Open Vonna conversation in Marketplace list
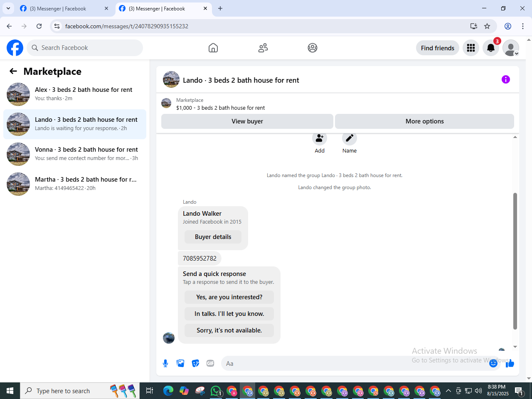 tap(75, 154)
